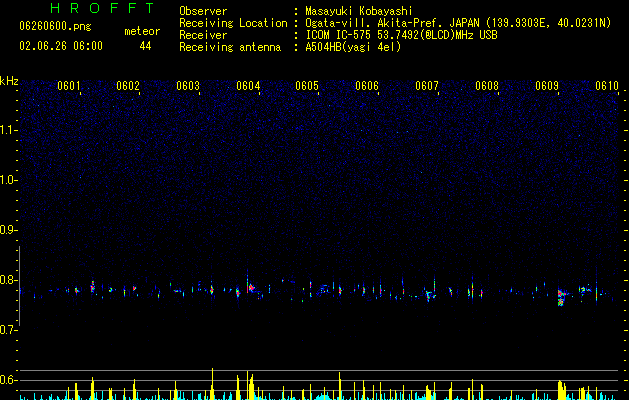This screenshot has height=400, width=629.
Task: Click the meteor label
Action: (142, 31)
